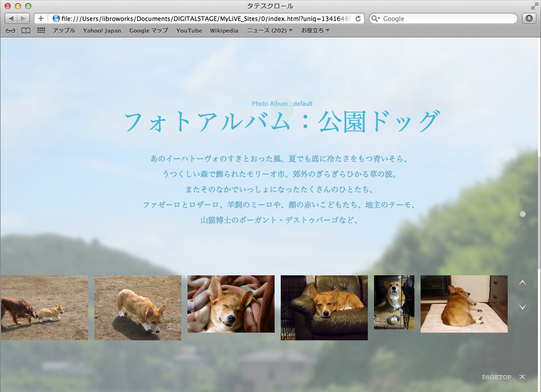Open the corgi on leather sofa thumbnail

tap(324, 308)
